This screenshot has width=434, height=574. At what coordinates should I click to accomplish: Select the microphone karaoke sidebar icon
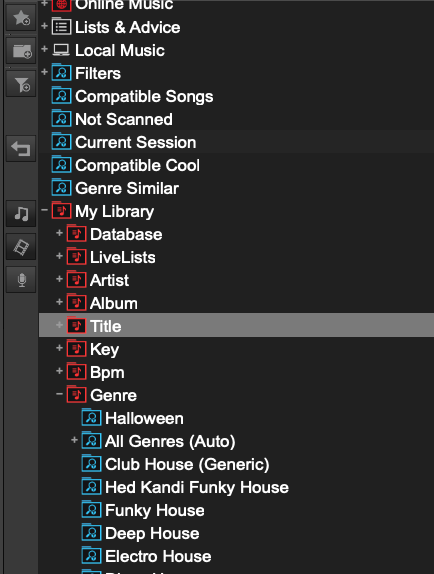coord(21,280)
